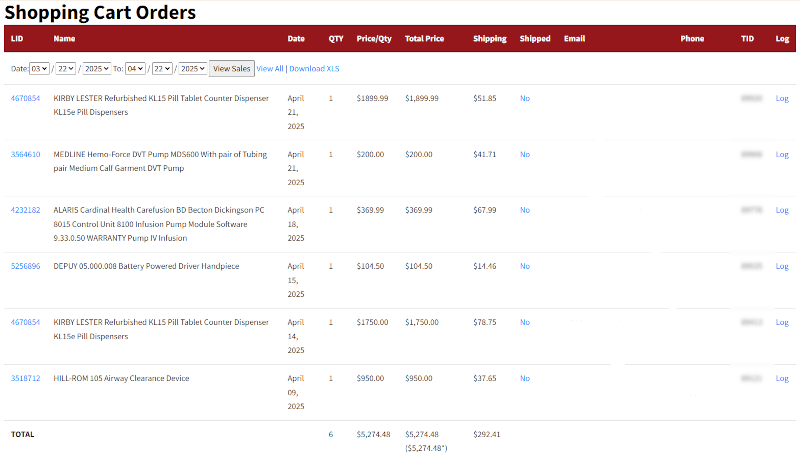Click the Shipped column header
The width and height of the screenshot is (800, 458).
(x=535, y=38)
